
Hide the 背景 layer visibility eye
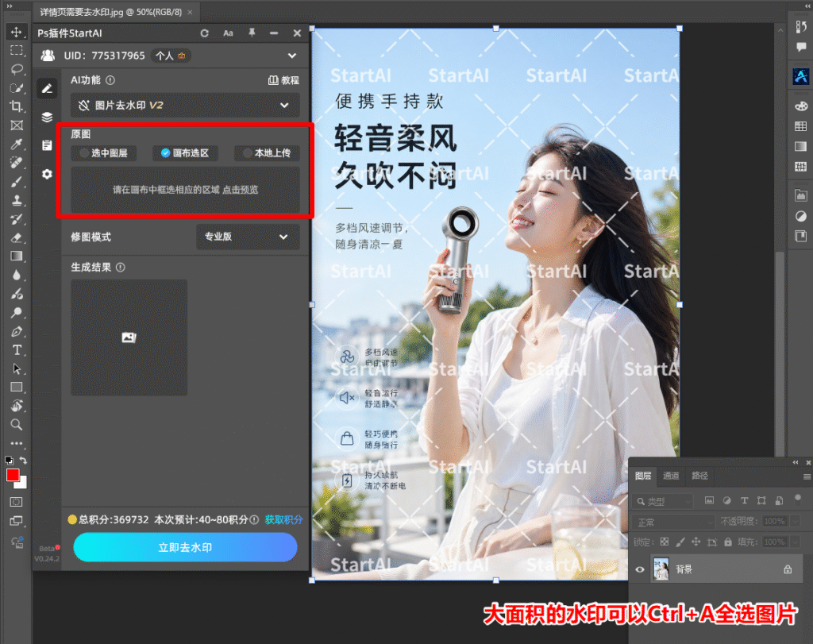pos(640,569)
